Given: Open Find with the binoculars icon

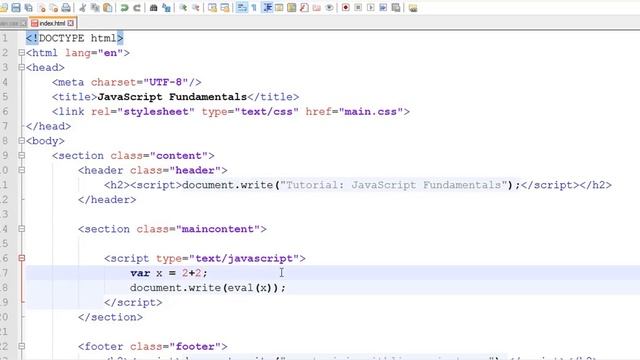Looking at the screenshot, I should pos(153,7).
